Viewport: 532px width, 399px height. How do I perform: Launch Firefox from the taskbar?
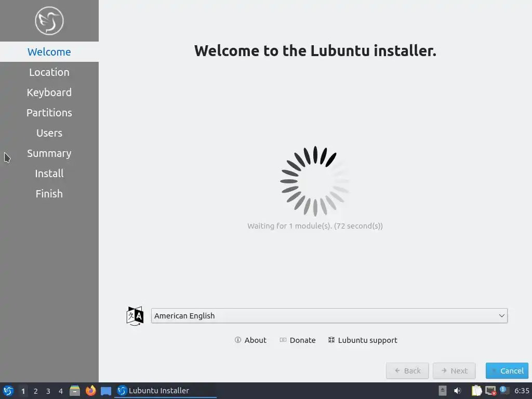[x=90, y=391]
